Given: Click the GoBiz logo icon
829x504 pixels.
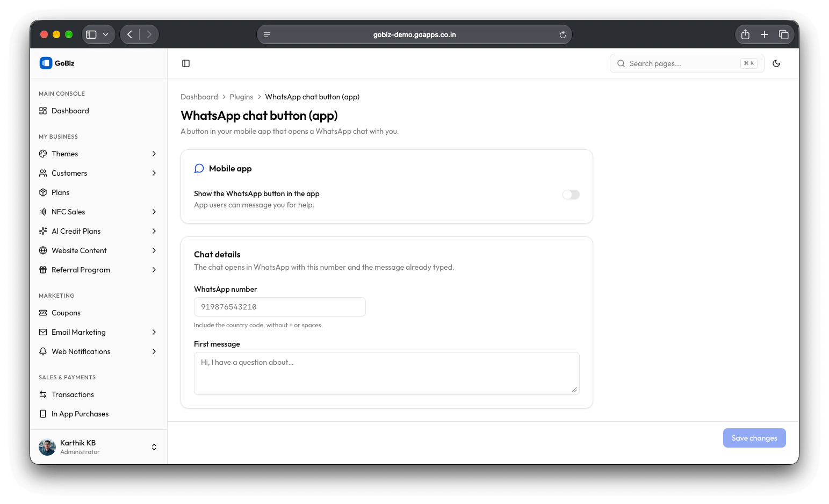Looking at the screenshot, I should (46, 63).
